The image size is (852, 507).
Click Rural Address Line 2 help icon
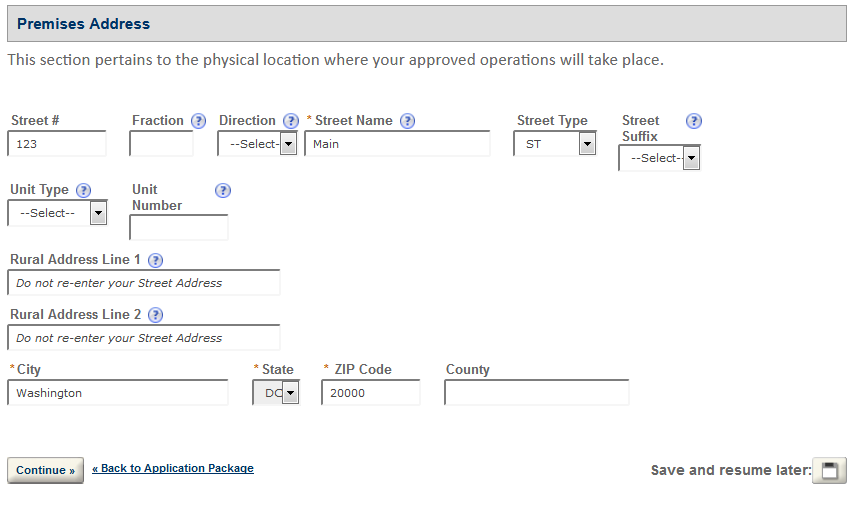tap(155, 315)
